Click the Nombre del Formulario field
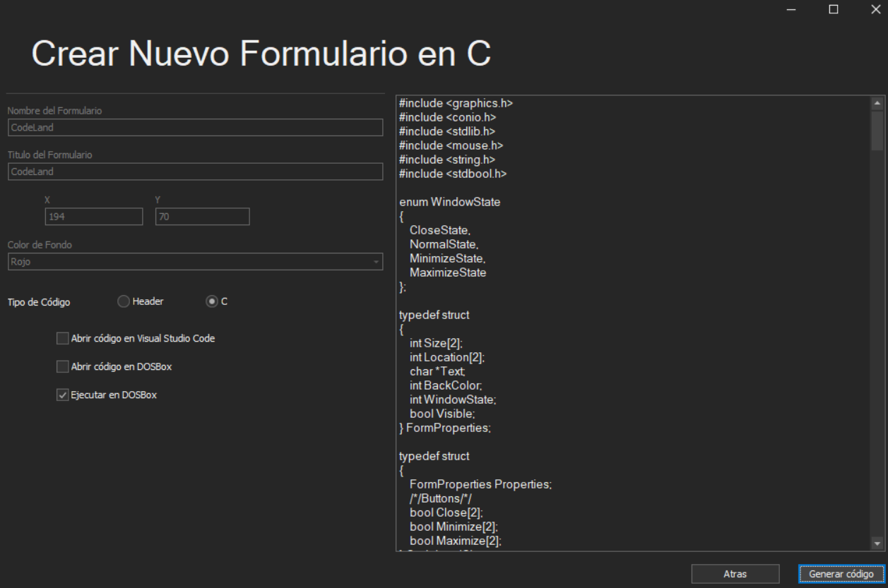 coord(196,128)
